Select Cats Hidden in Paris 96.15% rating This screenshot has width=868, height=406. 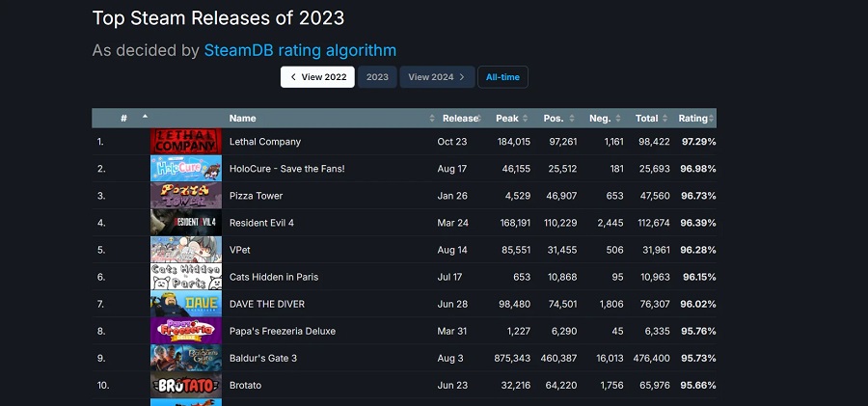coord(699,278)
